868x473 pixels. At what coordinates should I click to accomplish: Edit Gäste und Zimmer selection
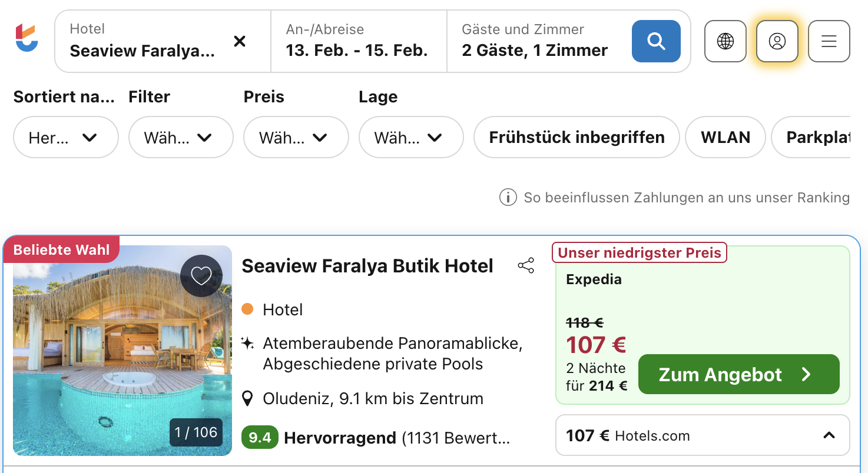click(x=535, y=41)
